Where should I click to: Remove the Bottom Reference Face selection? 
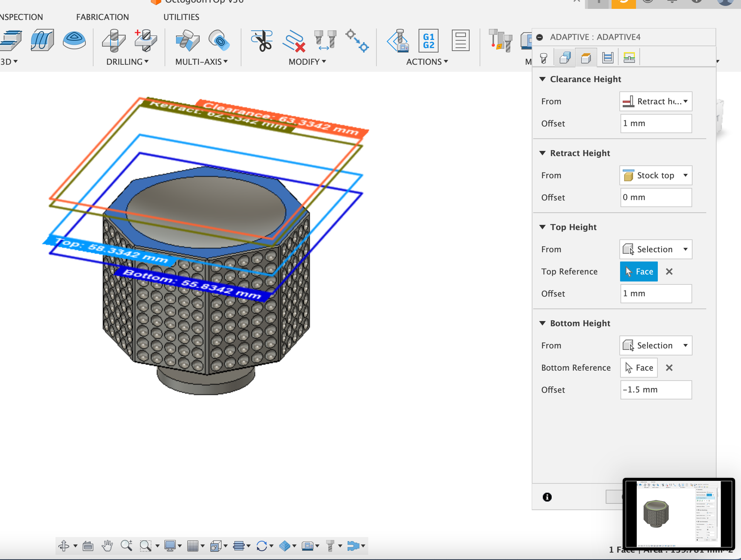(x=669, y=368)
